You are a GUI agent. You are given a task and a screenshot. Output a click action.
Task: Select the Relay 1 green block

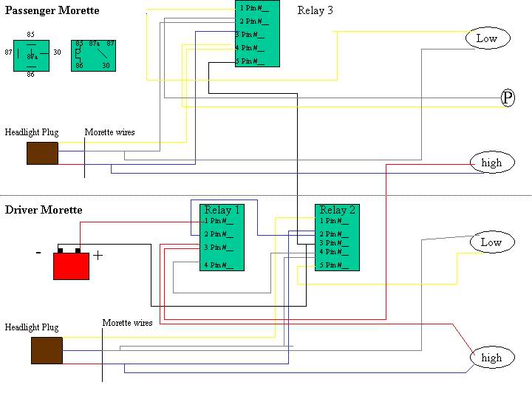(222, 238)
